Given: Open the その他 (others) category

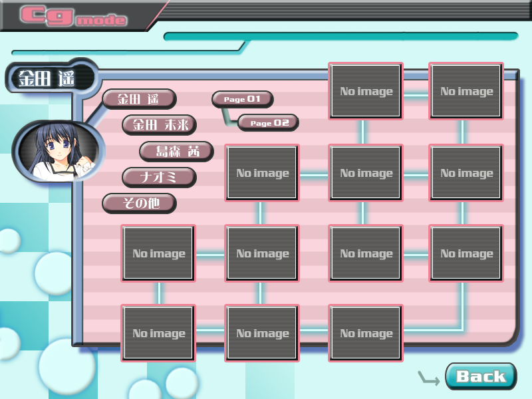Looking at the screenshot, I should [x=139, y=203].
